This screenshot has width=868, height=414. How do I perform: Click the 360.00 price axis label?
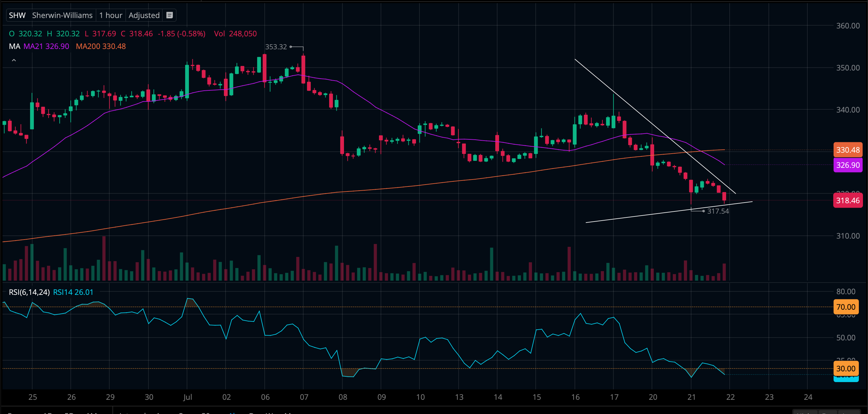coord(848,26)
